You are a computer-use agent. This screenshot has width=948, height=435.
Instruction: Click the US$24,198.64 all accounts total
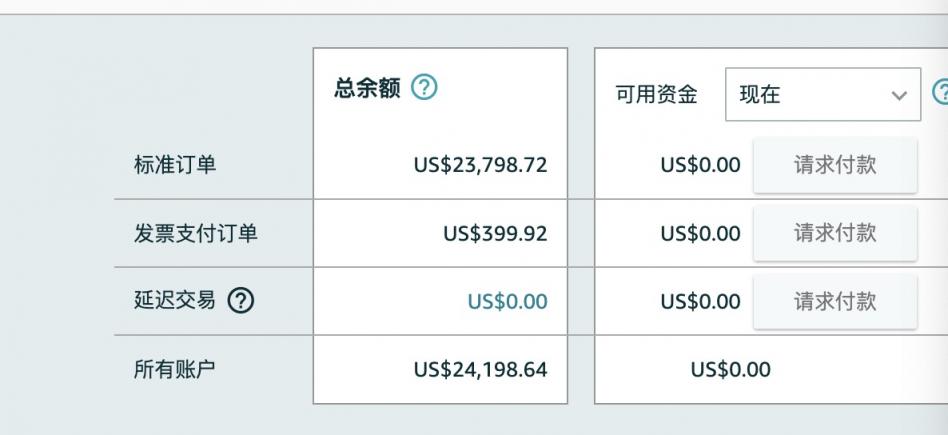pos(480,369)
